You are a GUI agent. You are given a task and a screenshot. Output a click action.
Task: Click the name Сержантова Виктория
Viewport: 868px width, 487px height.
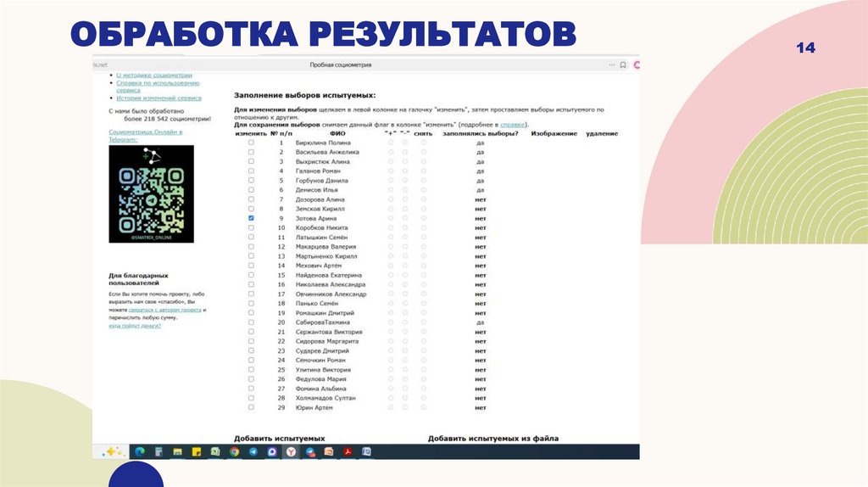[329, 332]
